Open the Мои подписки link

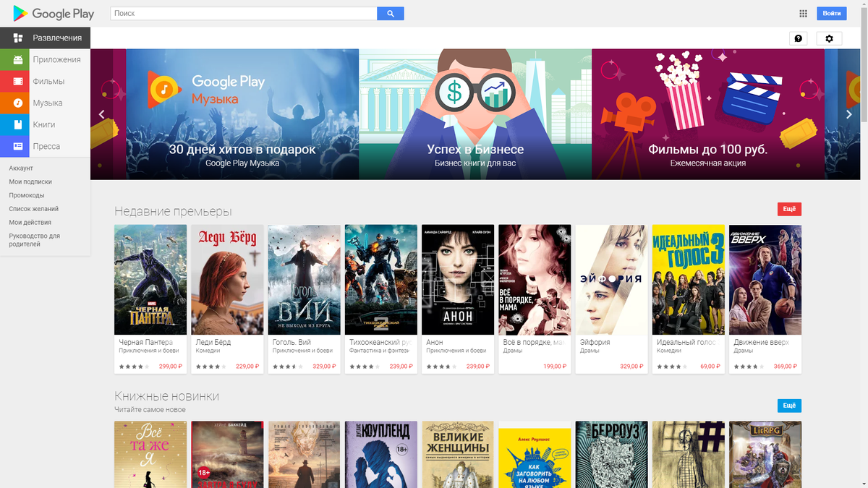pos(30,181)
